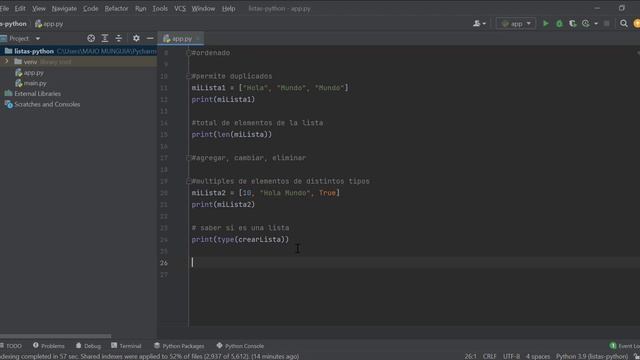This screenshot has width=640, height=360.
Task: Open the Help menu
Action: 229,9
